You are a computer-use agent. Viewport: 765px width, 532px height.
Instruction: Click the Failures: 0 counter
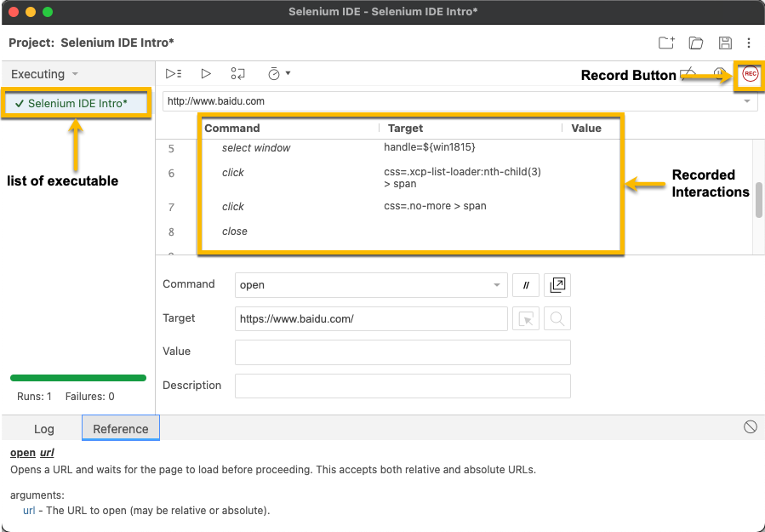point(89,397)
